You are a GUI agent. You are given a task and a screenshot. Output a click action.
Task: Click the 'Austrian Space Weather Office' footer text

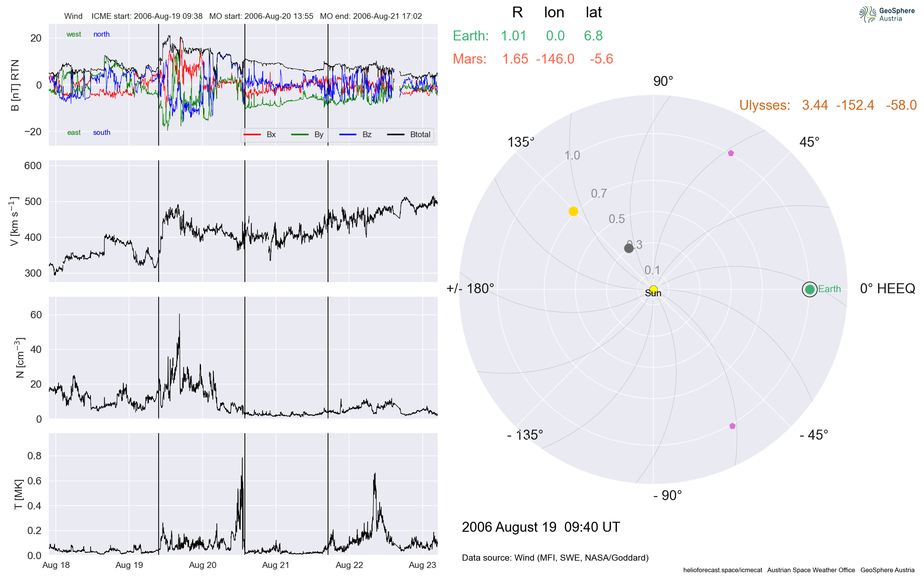811,570
